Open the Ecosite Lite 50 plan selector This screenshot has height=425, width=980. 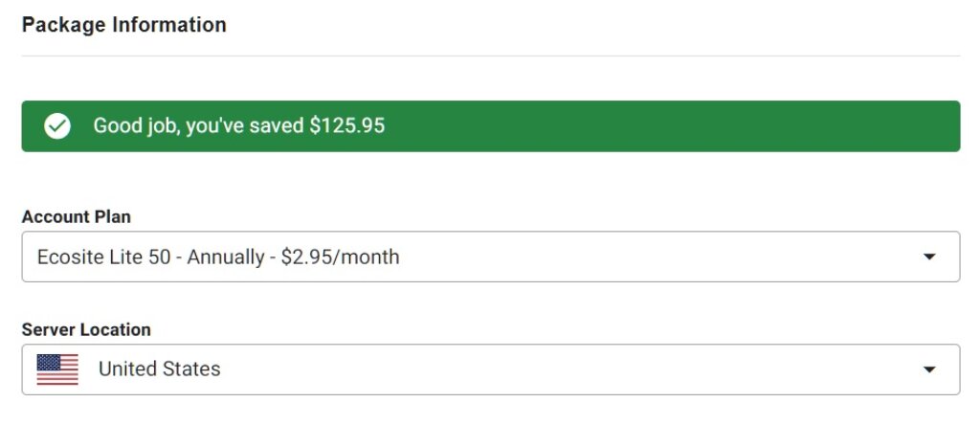(491, 257)
